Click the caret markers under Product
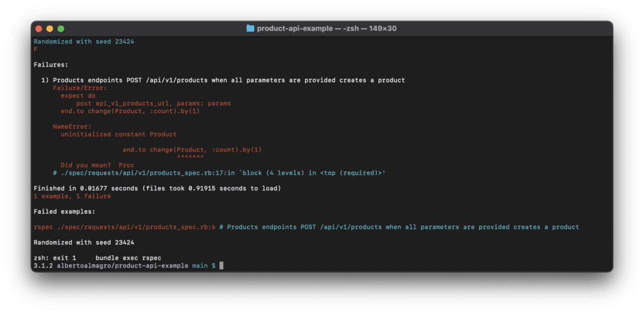Viewport: 644px width, 313px height. tap(190, 158)
